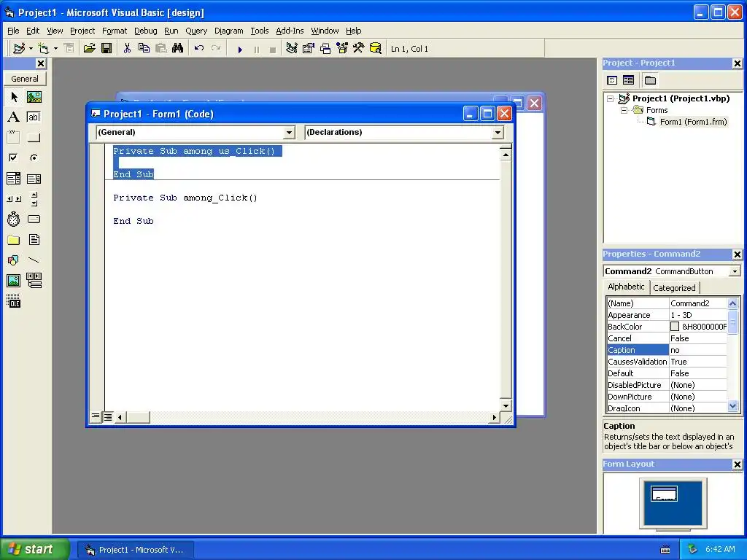This screenshot has width=747, height=560.
Task: Switch to Full Module View in code window
Action: point(108,417)
